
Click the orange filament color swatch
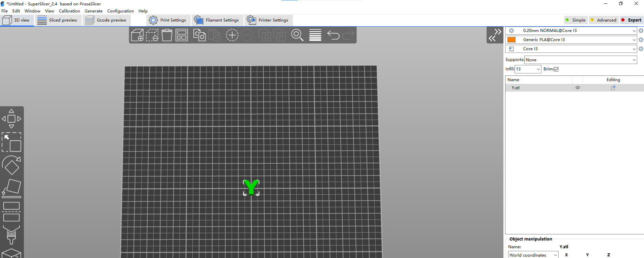point(512,40)
